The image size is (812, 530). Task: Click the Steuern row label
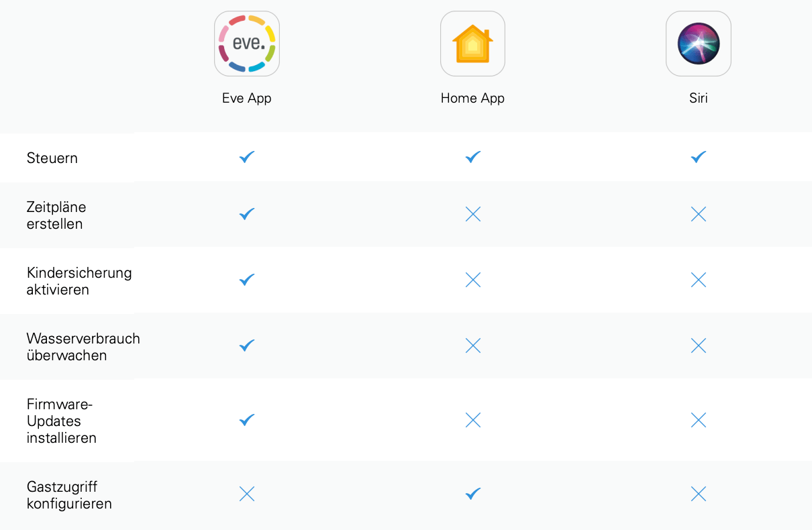coord(52,158)
